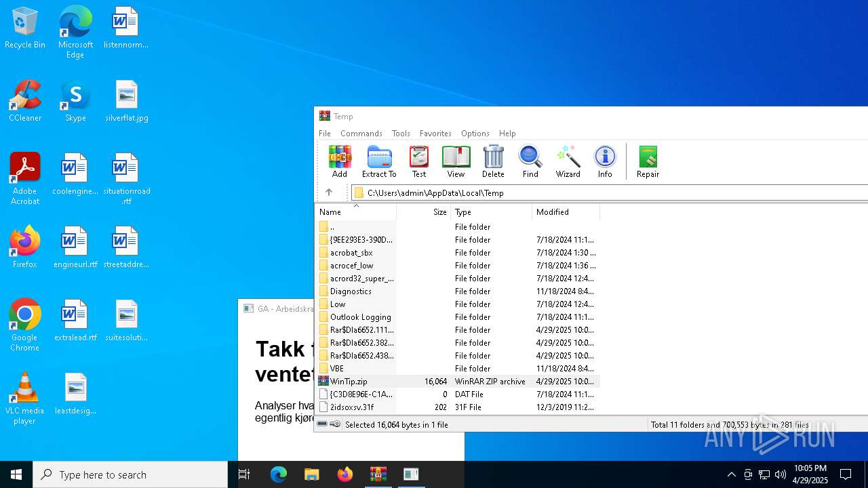868x488 pixels.
Task: Click the key icon in WinRAR status bar
Action: (335, 424)
